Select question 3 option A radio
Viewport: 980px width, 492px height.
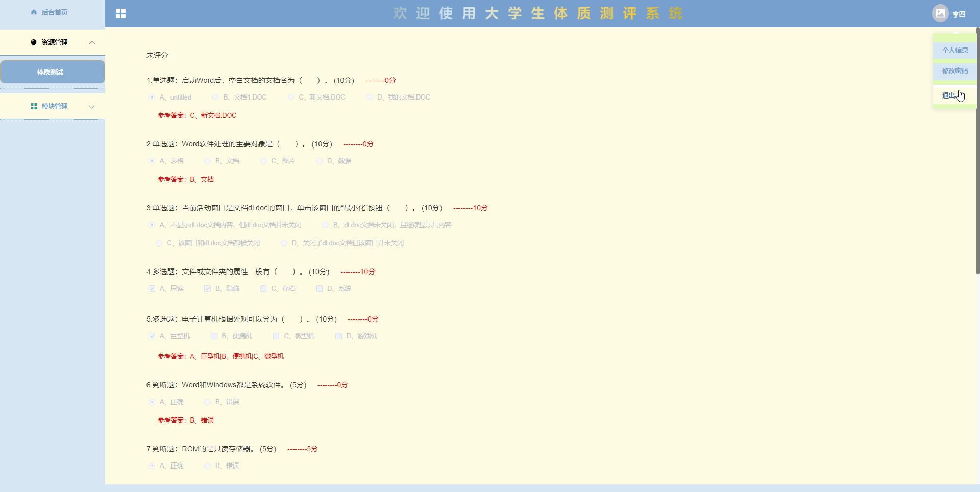coord(152,225)
